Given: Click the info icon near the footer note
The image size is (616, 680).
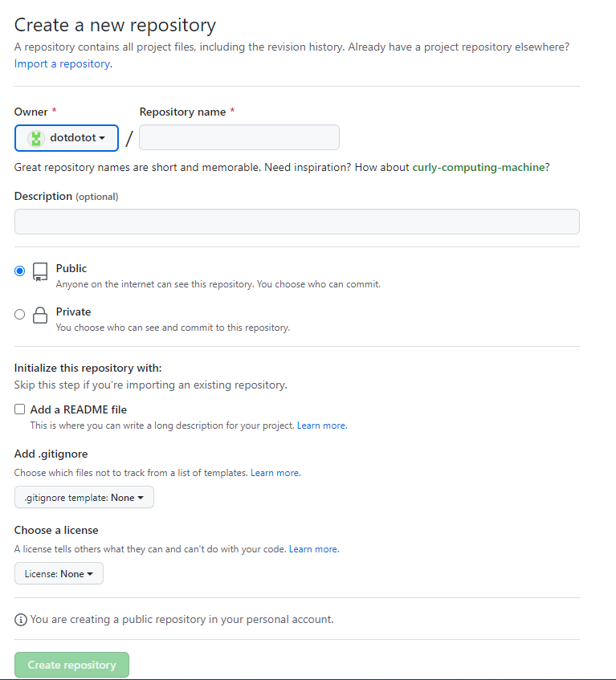Looking at the screenshot, I should [18, 619].
